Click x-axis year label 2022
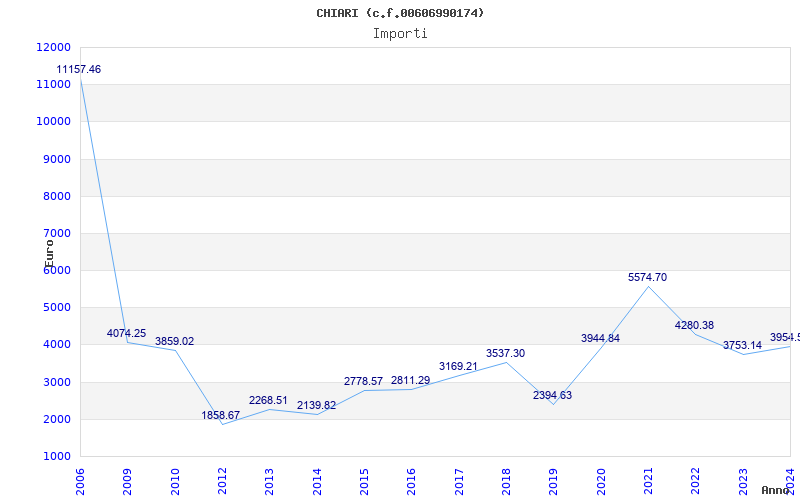 tap(696, 482)
